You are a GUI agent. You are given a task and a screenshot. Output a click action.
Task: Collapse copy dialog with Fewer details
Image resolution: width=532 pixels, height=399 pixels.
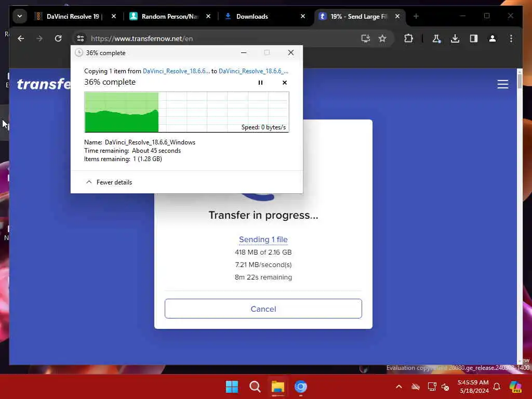pyautogui.click(x=109, y=182)
